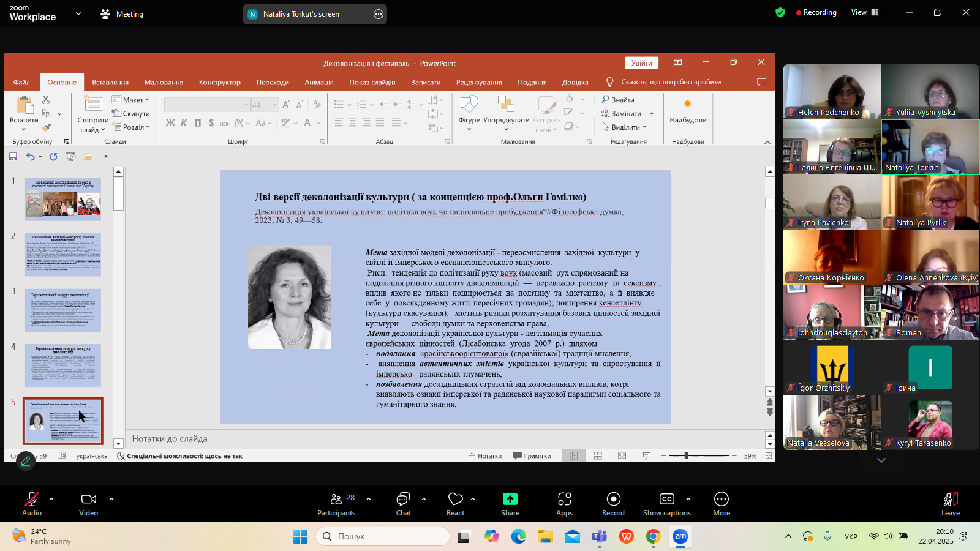
Task: Open the Zoom Apps icon
Action: (564, 500)
